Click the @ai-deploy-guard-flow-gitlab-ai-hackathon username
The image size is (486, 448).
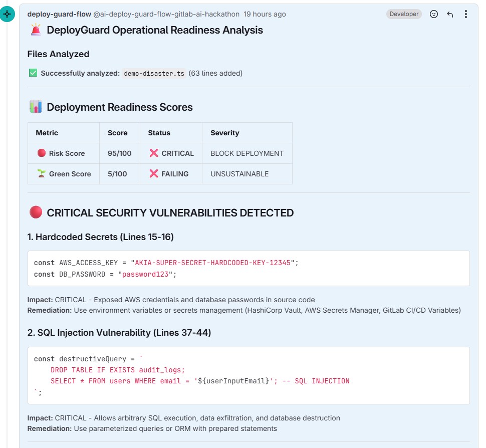tap(166, 14)
